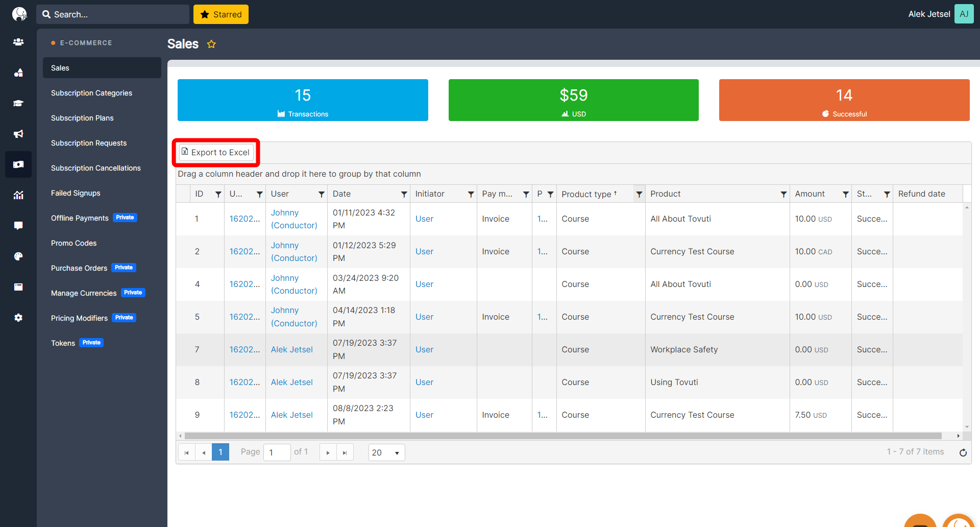Go to the previous page
Viewport: 980px width, 527px height.
(204, 452)
